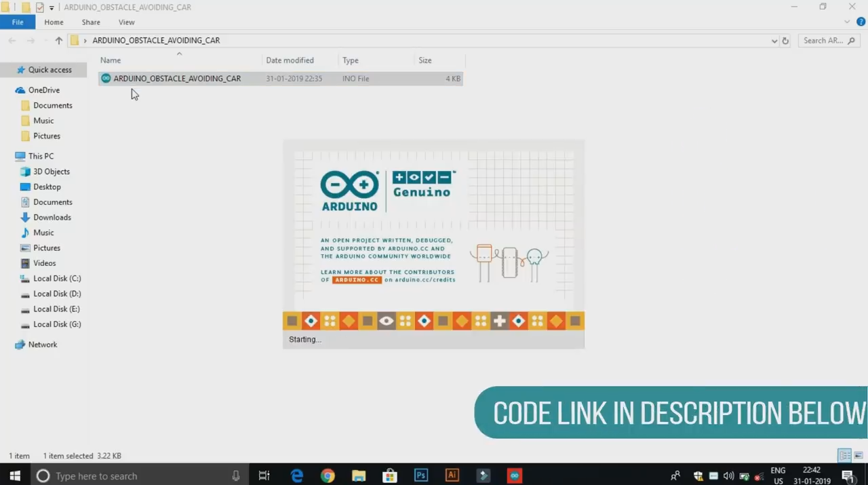Click the Arduino file icon

(x=106, y=79)
